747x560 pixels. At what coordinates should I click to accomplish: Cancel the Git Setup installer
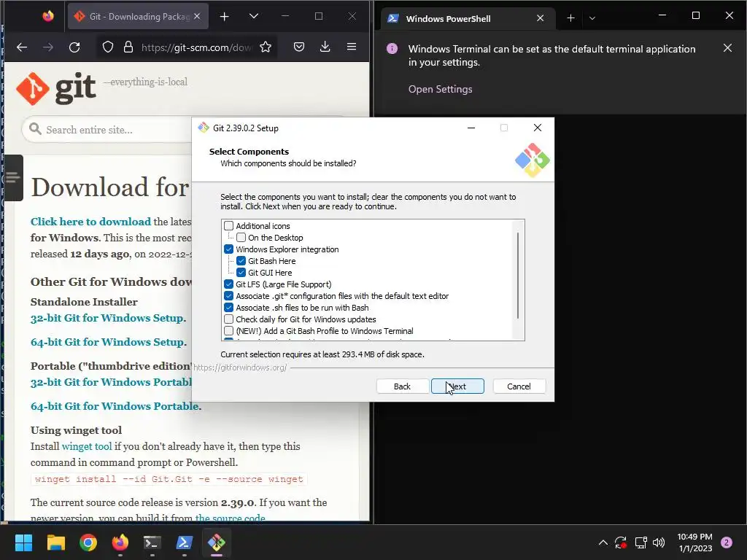pyautogui.click(x=519, y=386)
